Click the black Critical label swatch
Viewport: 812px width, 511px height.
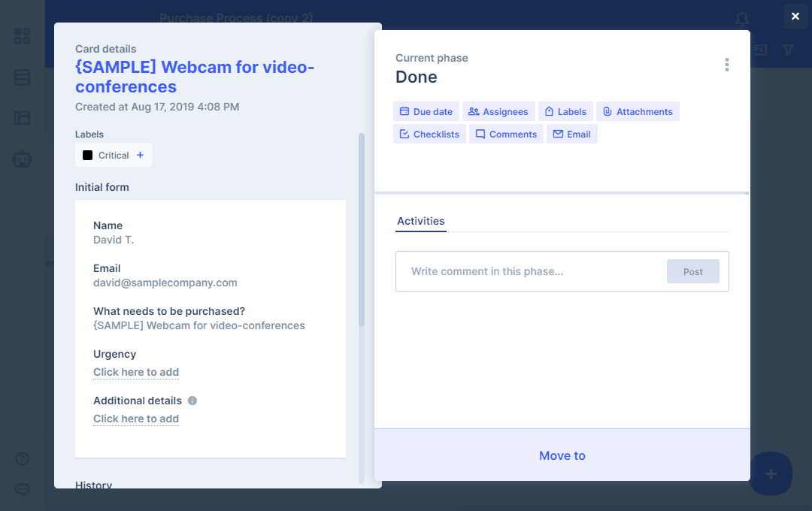pos(88,156)
